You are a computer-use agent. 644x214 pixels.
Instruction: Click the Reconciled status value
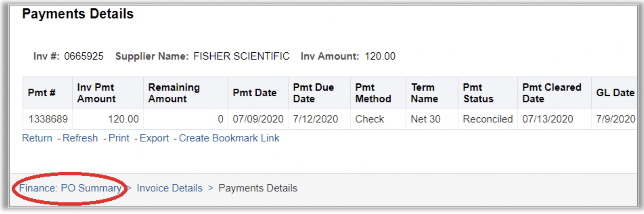click(488, 119)
